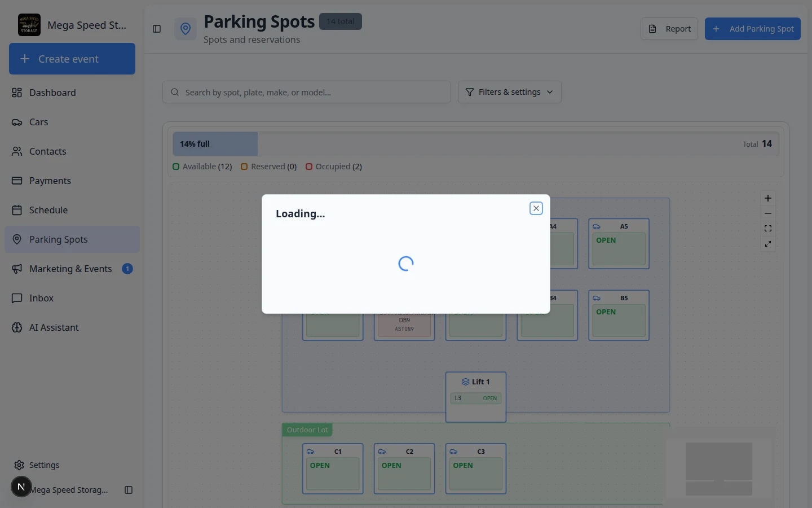Open the Inbox
This screenshot has height=508, width=812.
72,298
